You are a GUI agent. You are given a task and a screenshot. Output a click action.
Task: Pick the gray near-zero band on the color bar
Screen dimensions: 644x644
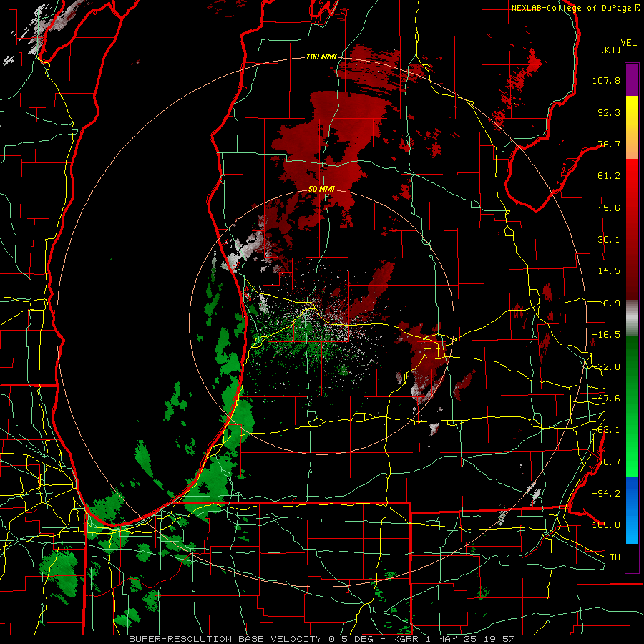coord(632,318)
